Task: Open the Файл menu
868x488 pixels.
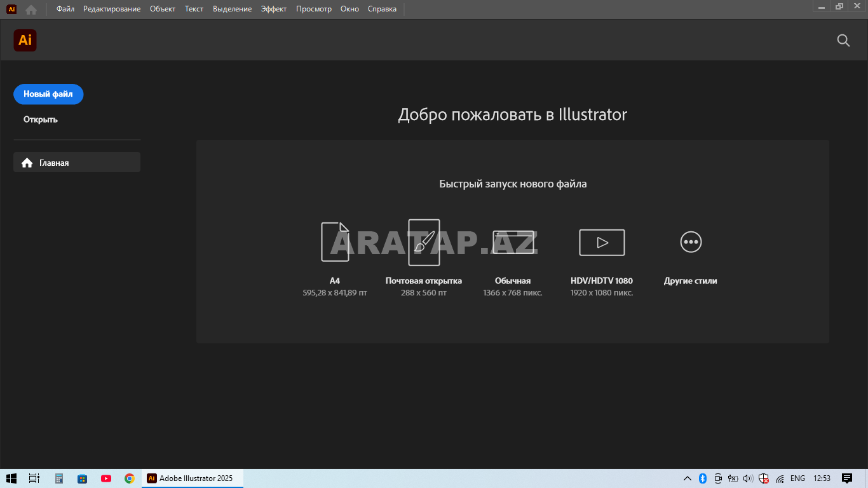Action: coord(65,9)
